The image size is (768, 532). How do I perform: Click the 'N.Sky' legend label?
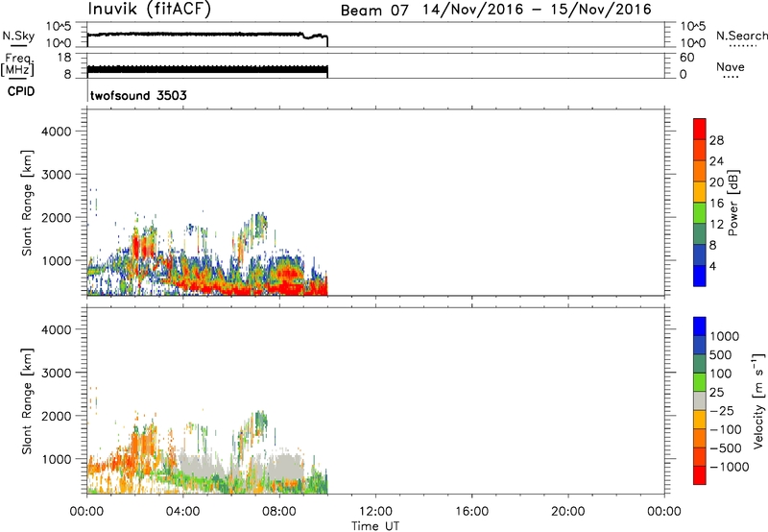coord(18,36)
